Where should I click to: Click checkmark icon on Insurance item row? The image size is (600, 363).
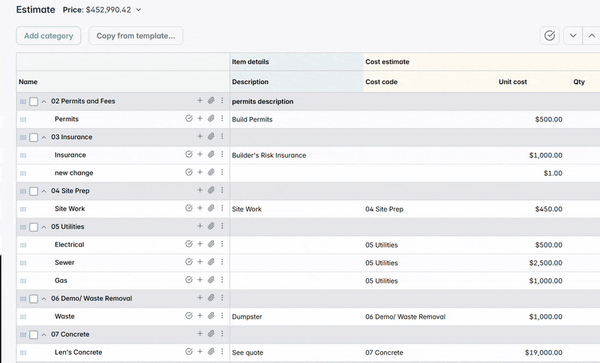tap(189, 154)
